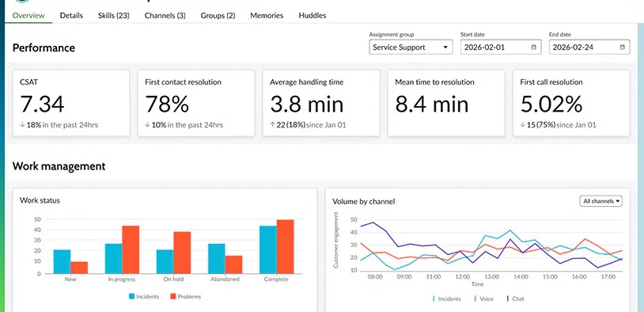Click the 08:00 label on Time axis
Image resolution: width=644 pixels, height=312 pixels.
[x=375, y=277]
